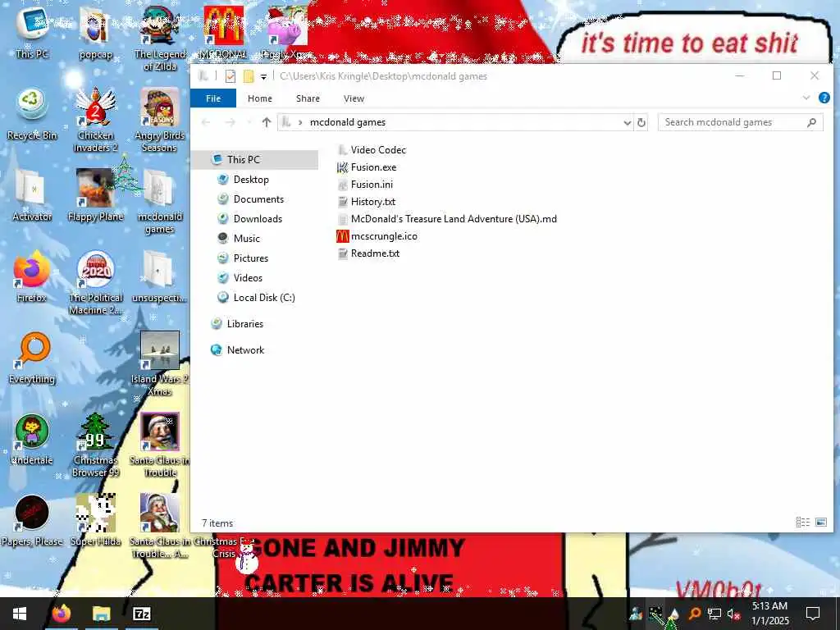Click the search magnifier button

coord(811,123)
